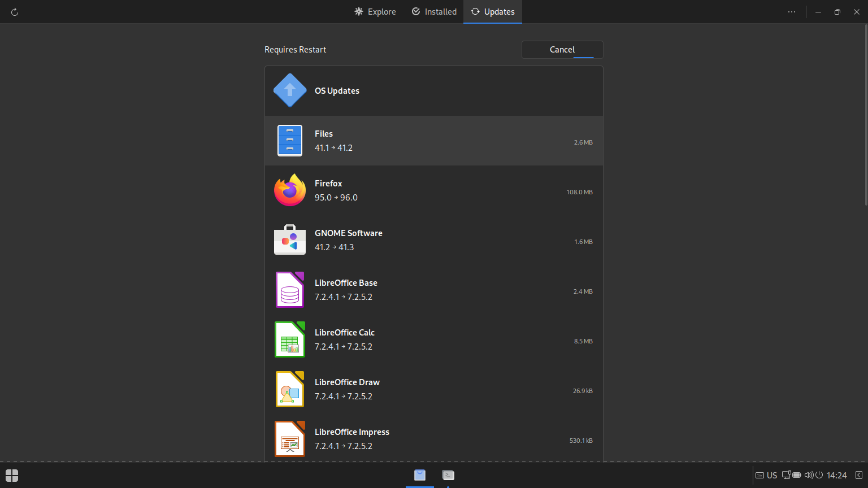Click the refresh updates icon in header
Screen dimensions: 868x488
(15, 12)
